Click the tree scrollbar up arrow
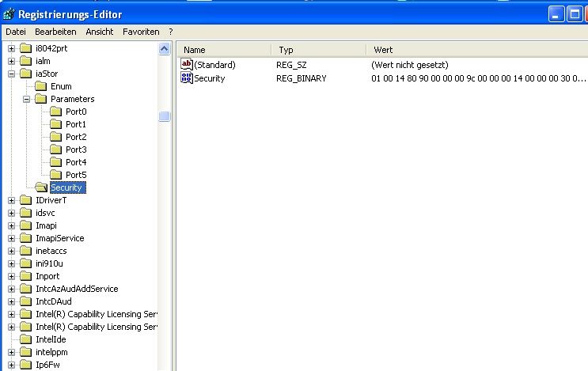Screen dimensions: 588x371 click(165, 49)
